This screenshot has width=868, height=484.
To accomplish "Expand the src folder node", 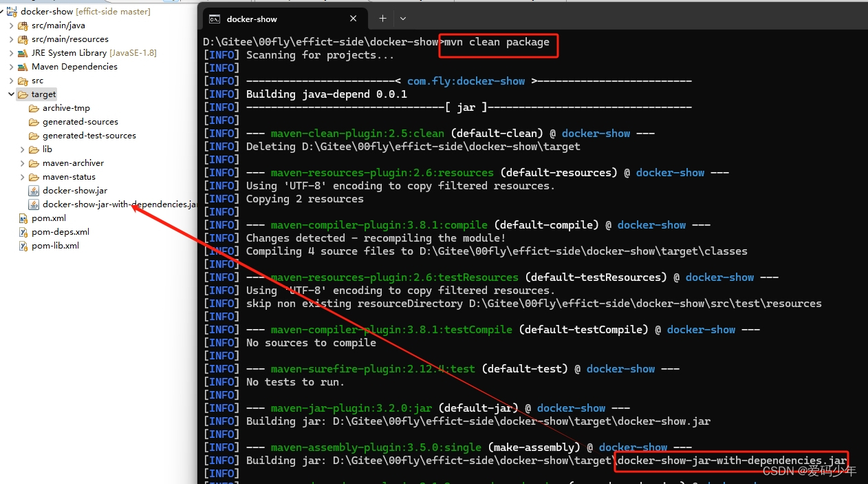I will (12, 81).
